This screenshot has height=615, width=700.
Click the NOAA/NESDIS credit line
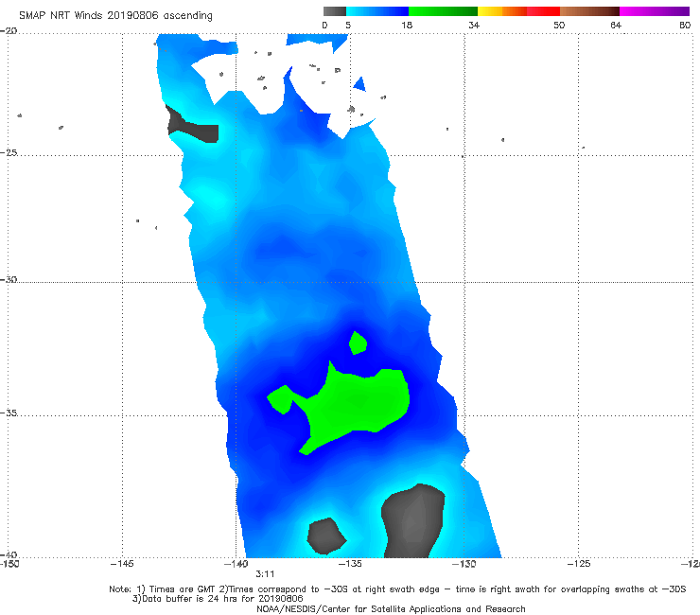point(391,609)
